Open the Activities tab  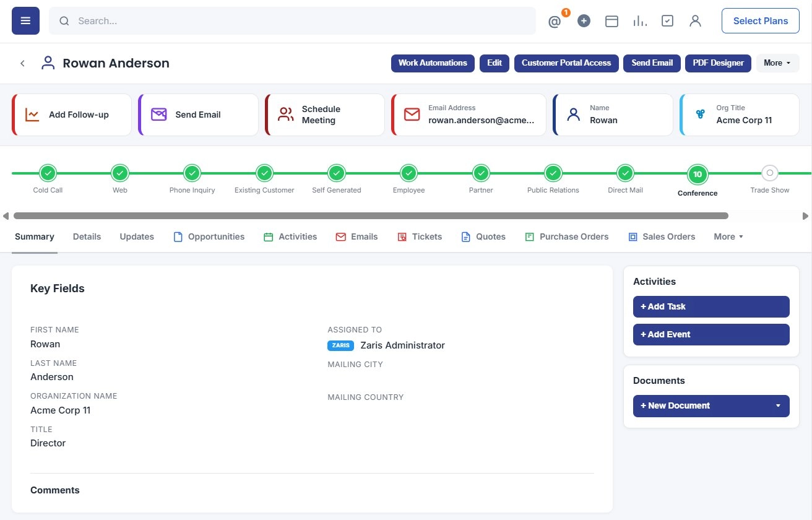point(290,236)
